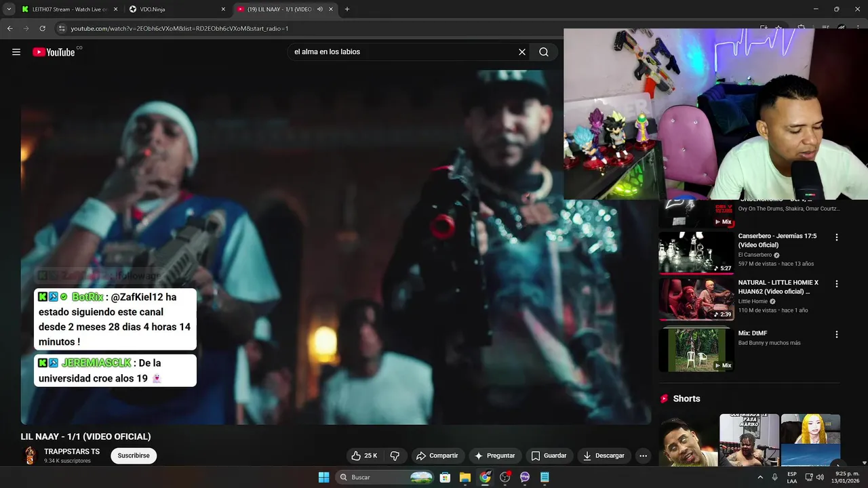
Task: Open the YouTube guide hamburger menu
Action: 16,52
